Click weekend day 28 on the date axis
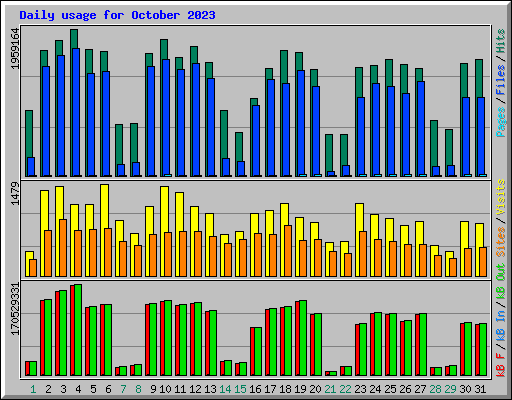Image resolution: width=512 pixels, height=400 pixels. click(435, 389)
